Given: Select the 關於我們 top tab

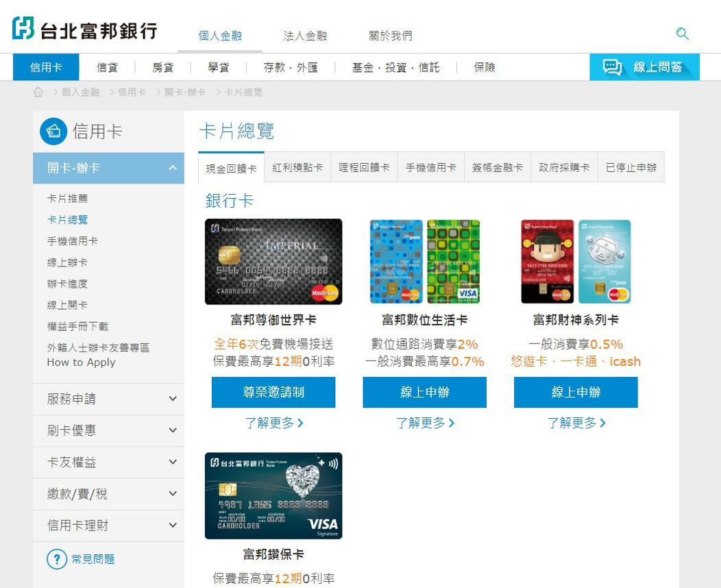Looking at the screenshot, I should click(391, 36).
